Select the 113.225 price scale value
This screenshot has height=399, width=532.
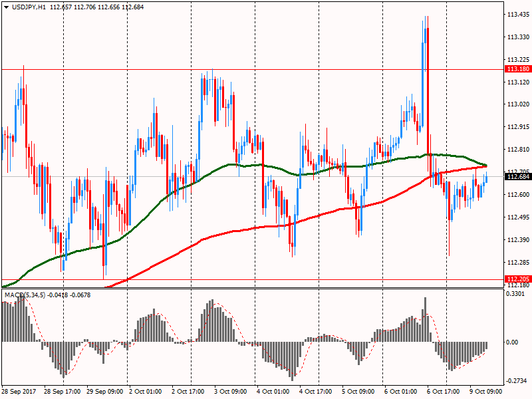tap(519, 60)
